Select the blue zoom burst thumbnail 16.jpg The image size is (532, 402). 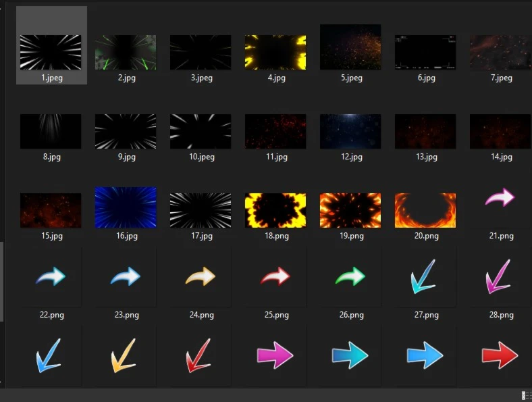126,207
